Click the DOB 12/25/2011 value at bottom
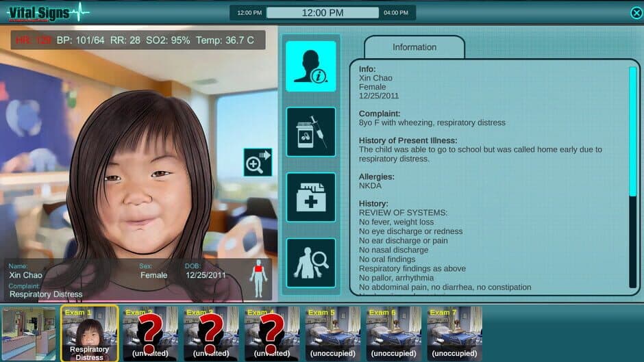Image resolution: width=644 pixels, height=362 pixels. 206,275
